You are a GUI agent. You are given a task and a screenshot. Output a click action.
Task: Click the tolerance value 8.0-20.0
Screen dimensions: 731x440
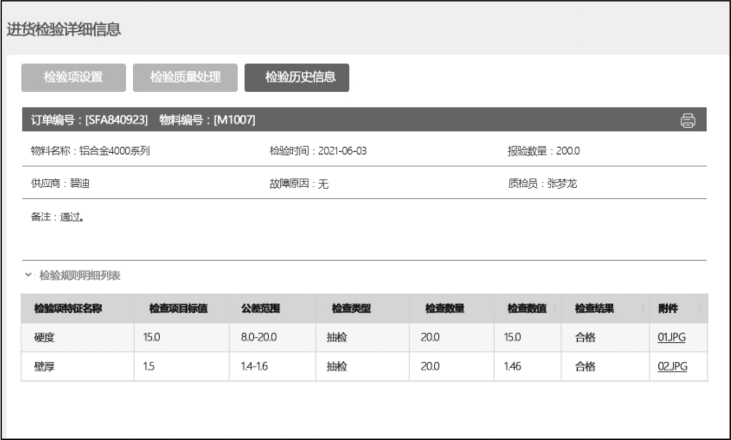click(259, 337)
